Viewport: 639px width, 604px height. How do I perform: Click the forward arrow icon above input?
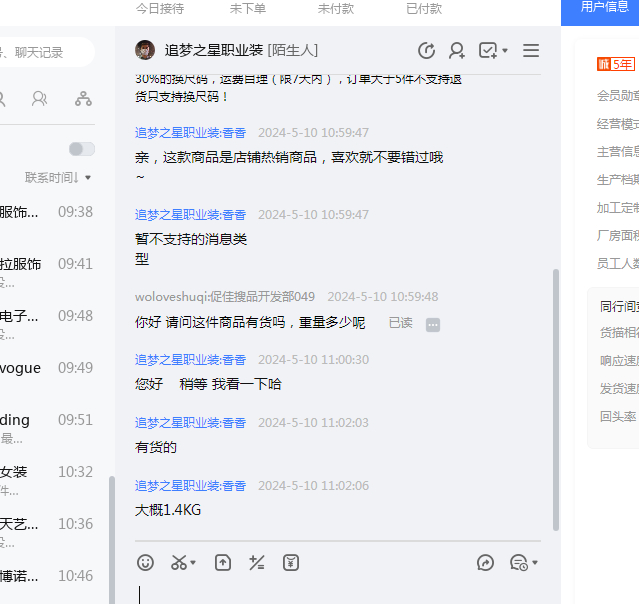point(486,563)
